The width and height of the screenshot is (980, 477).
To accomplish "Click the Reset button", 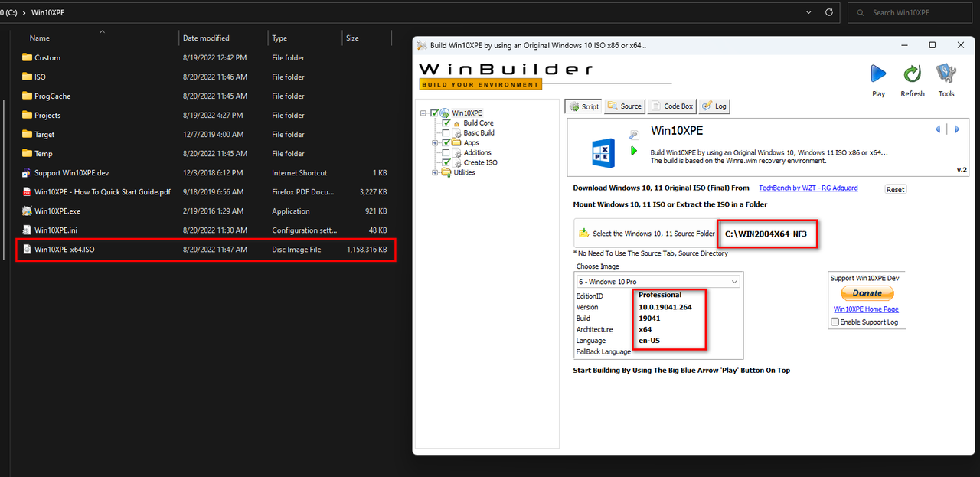I will 895,189.
